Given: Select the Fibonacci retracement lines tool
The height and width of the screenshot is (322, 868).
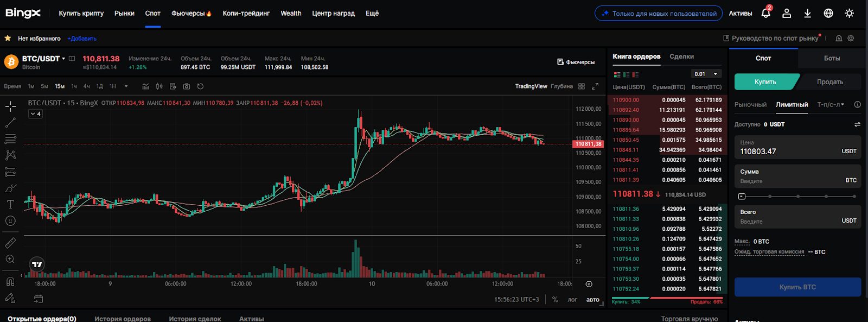Looking at the screenshot, I should [x=10, y=139].
